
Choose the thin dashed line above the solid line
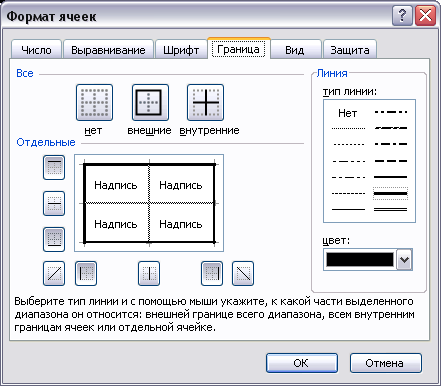tap(348, 193)
